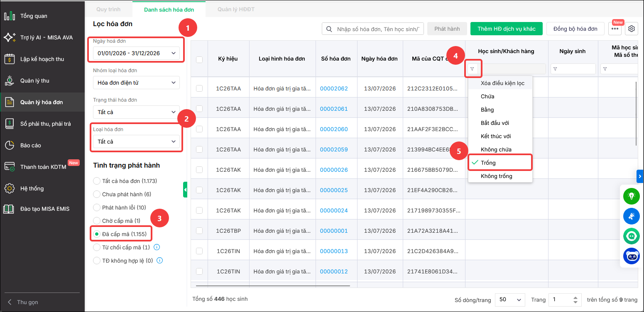This screenshot has width=644, height=312.
Task: Switch to the Quy trình tab
Action: coord(108,9)
